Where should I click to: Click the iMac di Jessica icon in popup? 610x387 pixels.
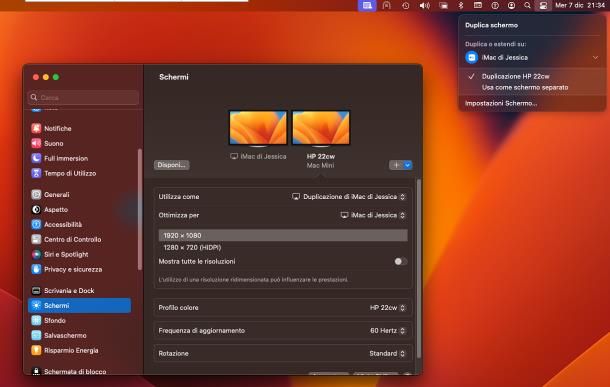pos(472,58)
